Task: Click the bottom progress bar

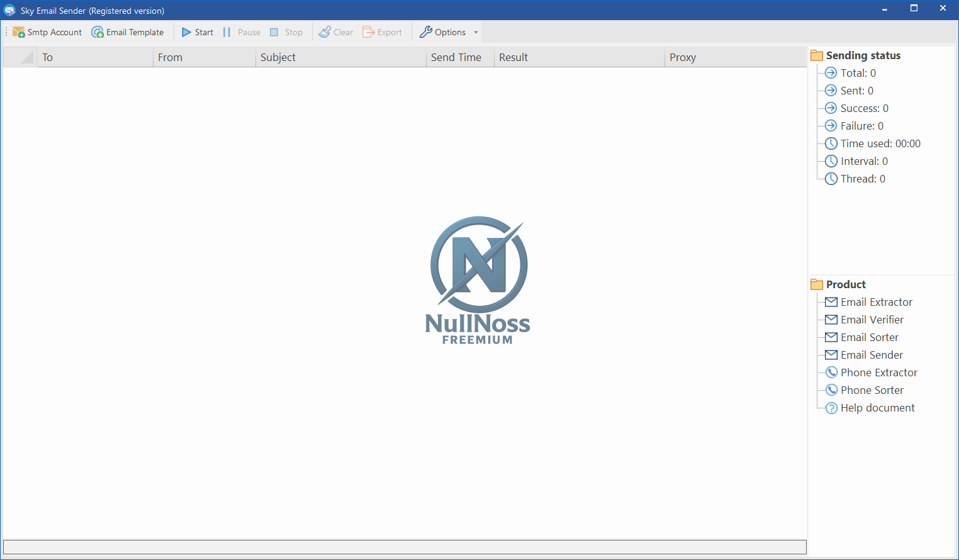Action: (x=405, y=547)
